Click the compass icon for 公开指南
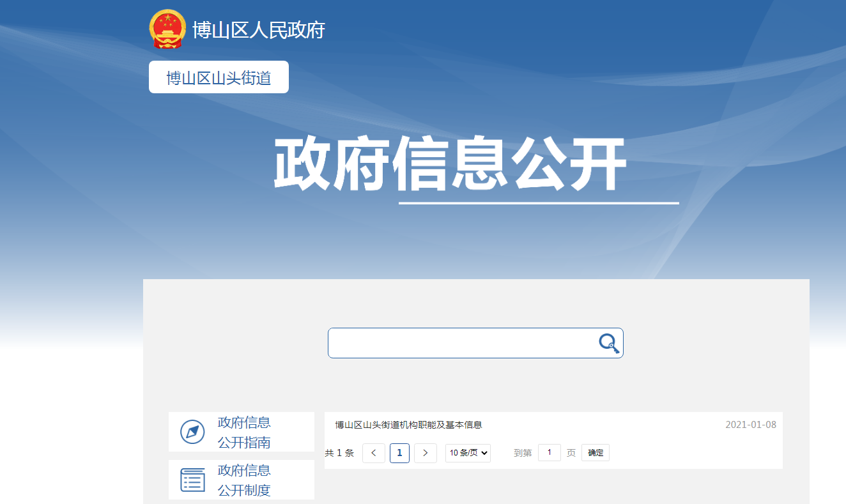846x504 pixels. [192, 432]
